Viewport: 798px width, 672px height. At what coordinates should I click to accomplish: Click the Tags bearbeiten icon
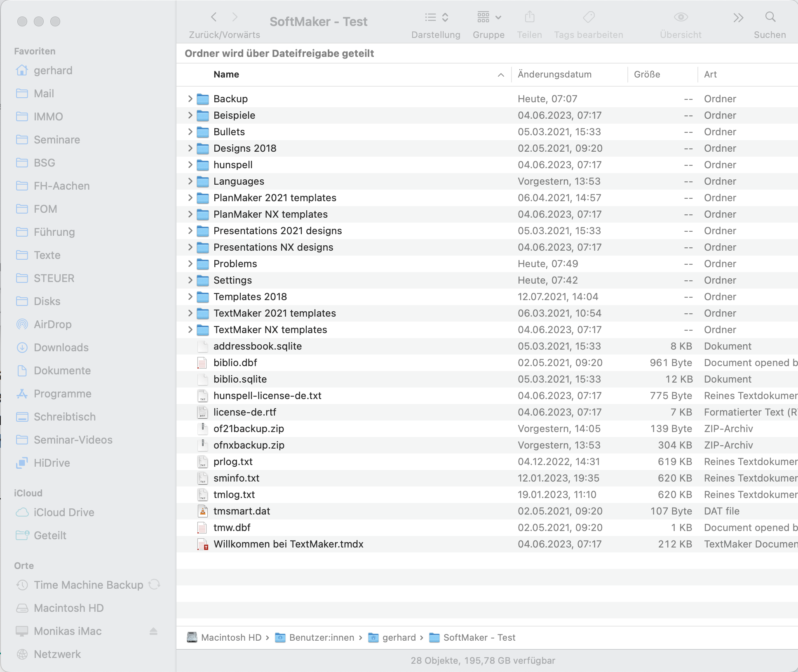589,17
